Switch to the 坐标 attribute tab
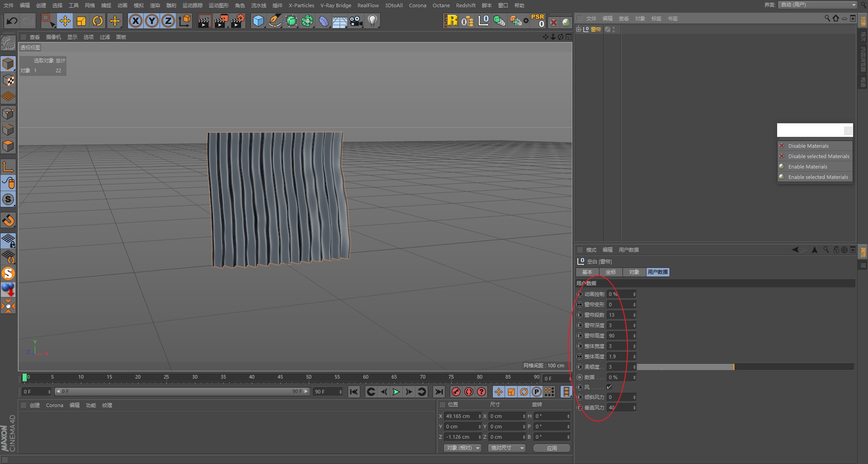Image resolution: width=868 pixels, height=464 pixels. tap(611, 272)
